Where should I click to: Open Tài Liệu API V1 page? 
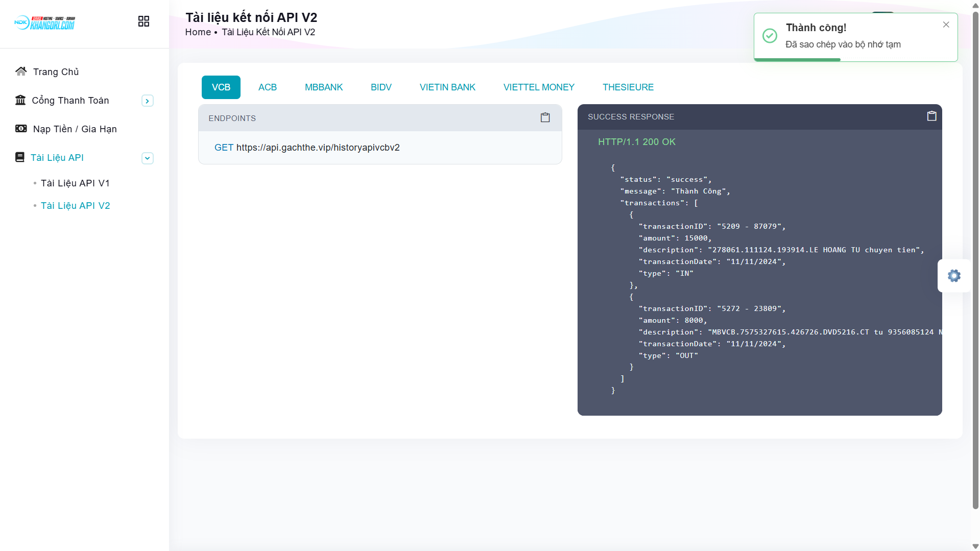pyautogui.click(x=75, y=183)
